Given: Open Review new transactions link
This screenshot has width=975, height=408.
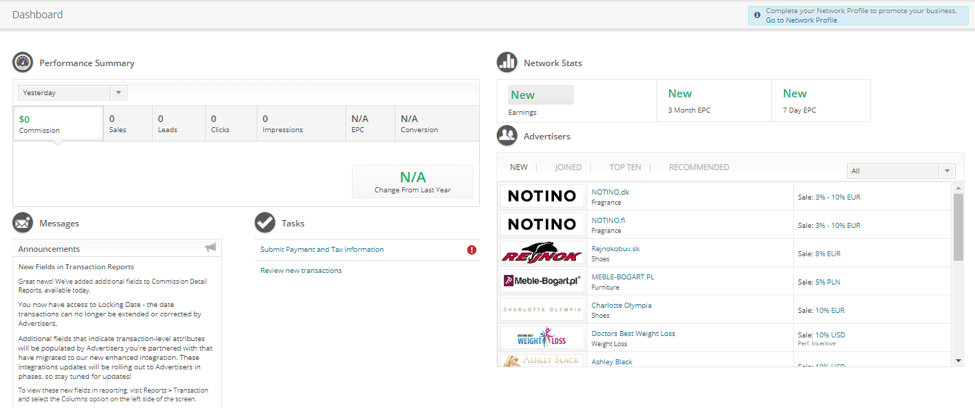Looking at the screenshot, I should pyautogui.click(x=301, y=270).
